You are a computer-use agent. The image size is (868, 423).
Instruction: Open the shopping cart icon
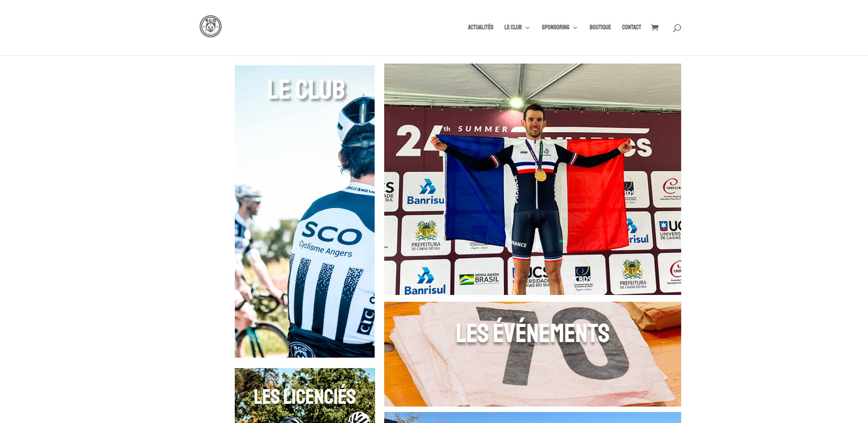[x=655, y=27]
